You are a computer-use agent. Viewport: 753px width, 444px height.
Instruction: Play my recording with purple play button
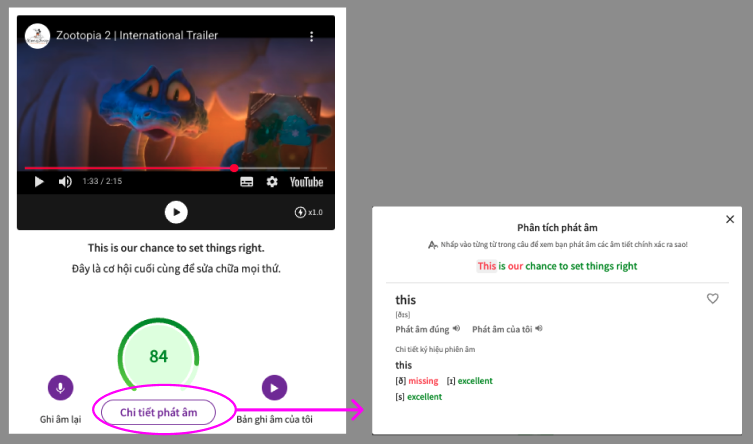274,388
